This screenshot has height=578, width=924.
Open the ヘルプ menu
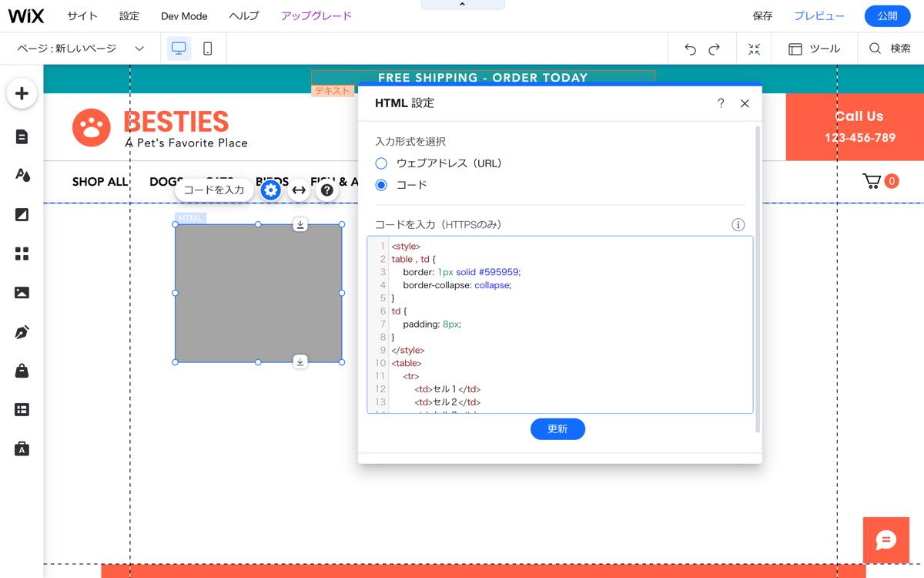pyautogui.click(x=244, y=15)
